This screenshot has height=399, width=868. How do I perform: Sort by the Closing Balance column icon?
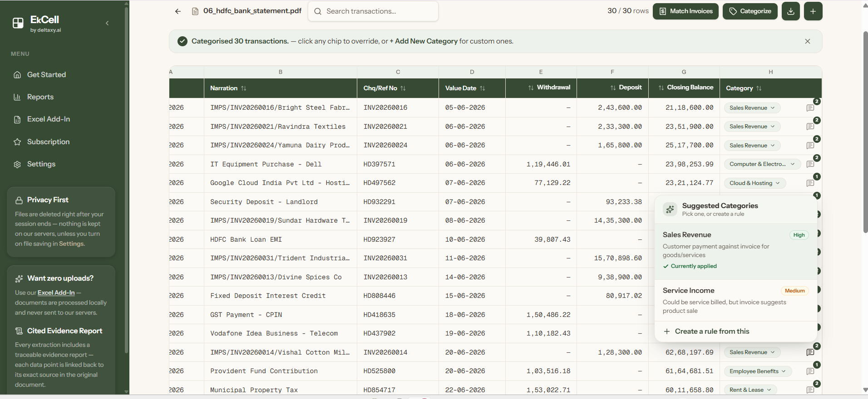click(661, 88)
